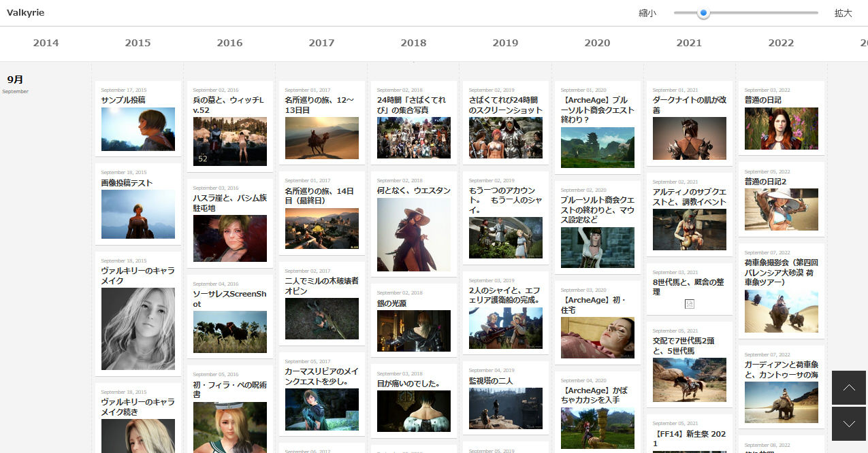This screenshot has height=453, width=868.
Task: Click date September 17, 2015
Action: 124,90
